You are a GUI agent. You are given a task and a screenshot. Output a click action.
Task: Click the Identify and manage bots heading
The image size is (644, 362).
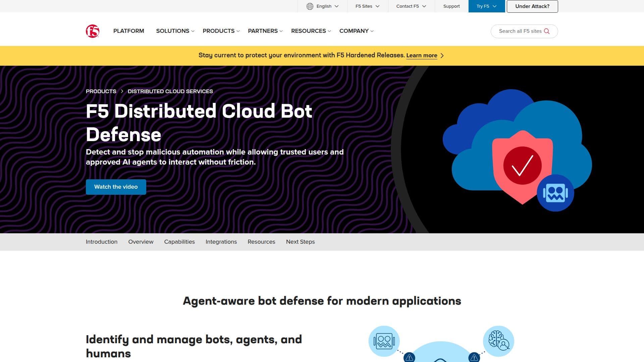pos(194,346)
